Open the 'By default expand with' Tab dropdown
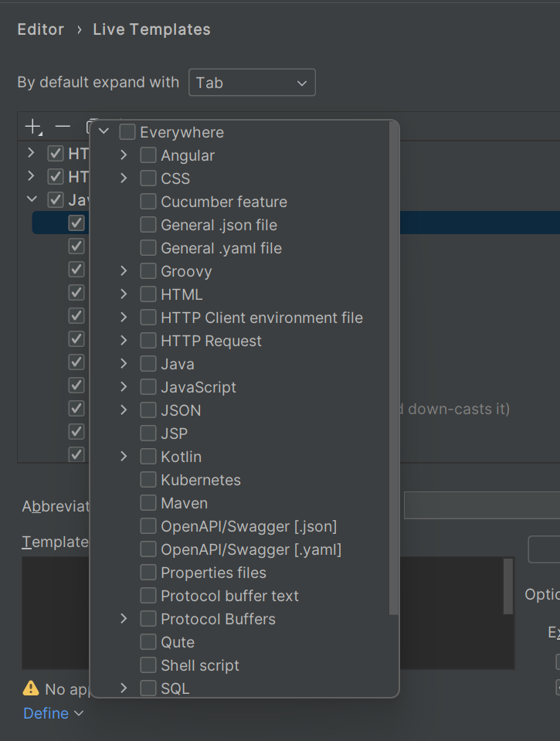 point(252,83)
